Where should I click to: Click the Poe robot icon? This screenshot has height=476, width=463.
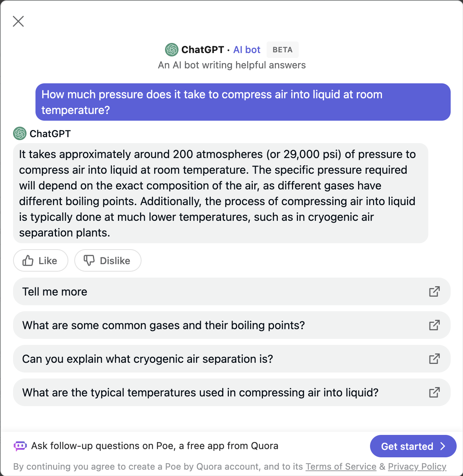pyautogui.click(x=20, y=446)
